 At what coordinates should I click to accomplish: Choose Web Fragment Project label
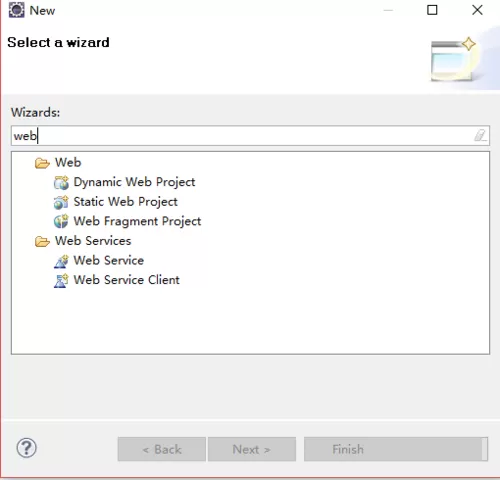137,221
